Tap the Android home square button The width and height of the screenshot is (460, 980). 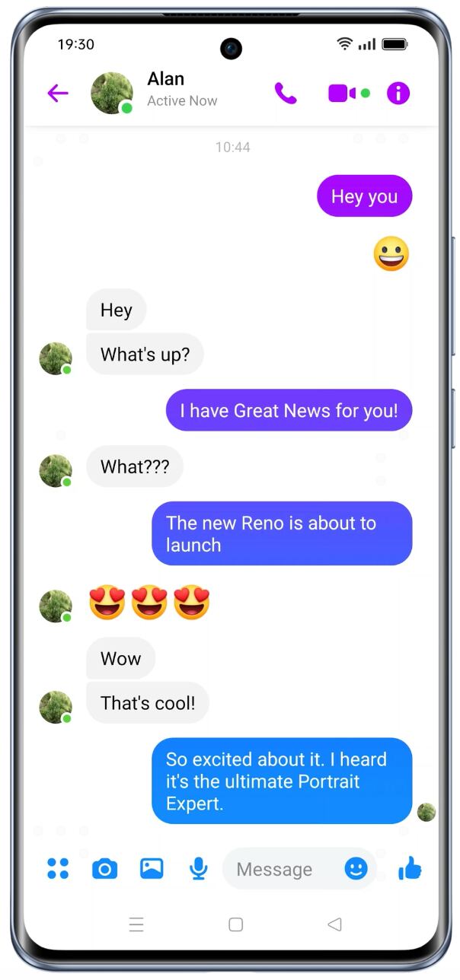click(x=236, y=924)
